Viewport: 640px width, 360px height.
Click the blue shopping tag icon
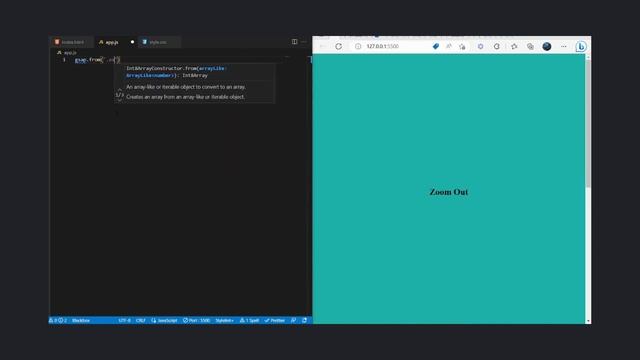click(x=436, y=47)
